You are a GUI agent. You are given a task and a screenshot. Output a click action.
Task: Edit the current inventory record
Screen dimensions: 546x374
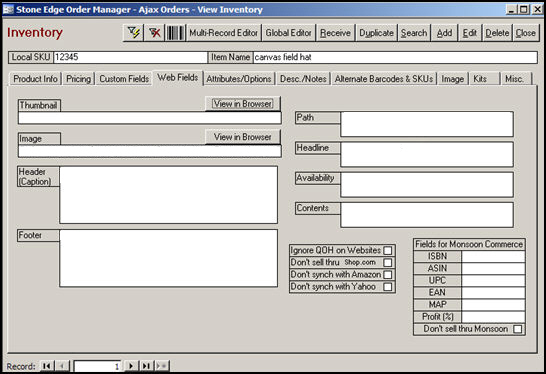coord(469,33)
